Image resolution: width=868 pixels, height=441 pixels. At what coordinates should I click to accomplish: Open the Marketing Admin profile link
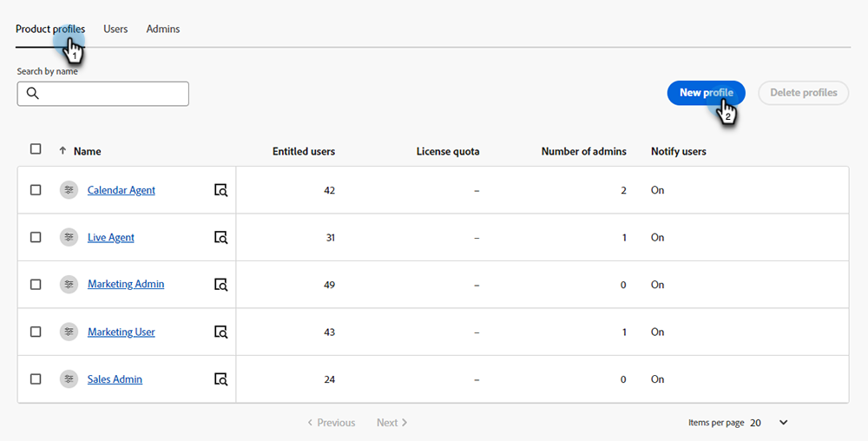pos(126,285)
